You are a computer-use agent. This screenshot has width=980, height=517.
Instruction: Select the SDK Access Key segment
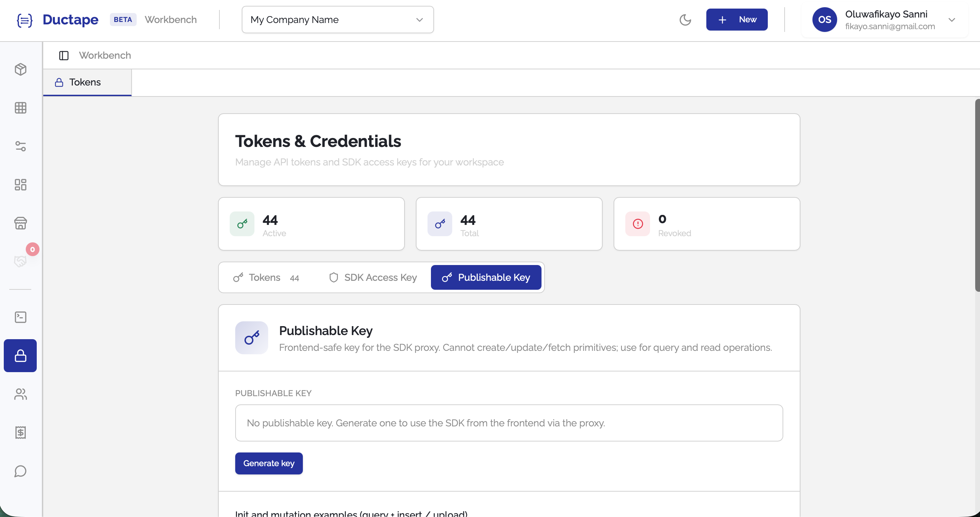372,277
